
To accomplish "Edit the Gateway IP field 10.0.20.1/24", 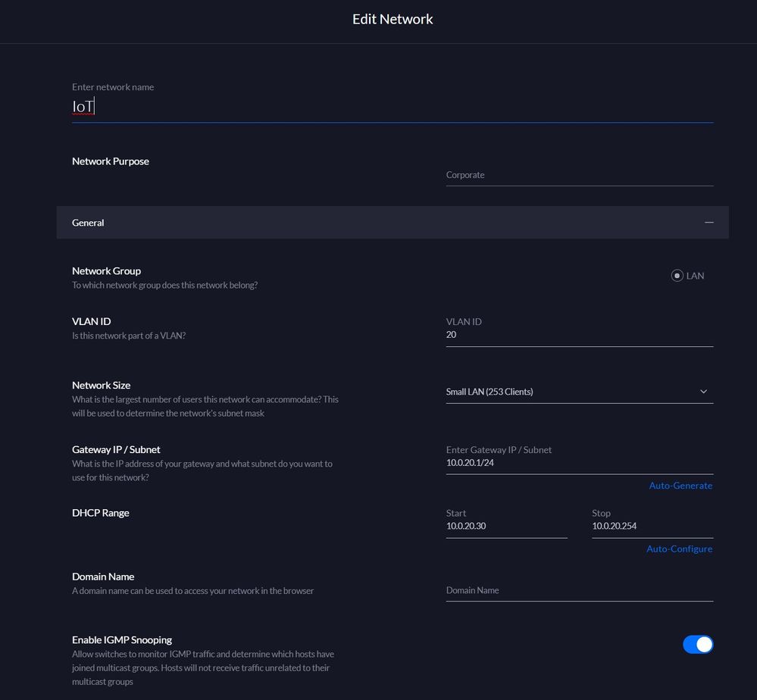I will (x=579, y=462).
